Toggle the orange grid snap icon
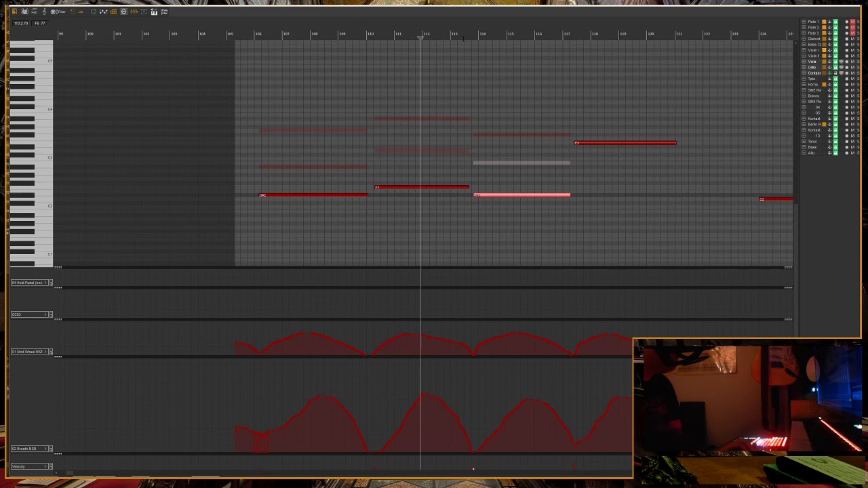The image size is (868, 488). pos(113,12)
